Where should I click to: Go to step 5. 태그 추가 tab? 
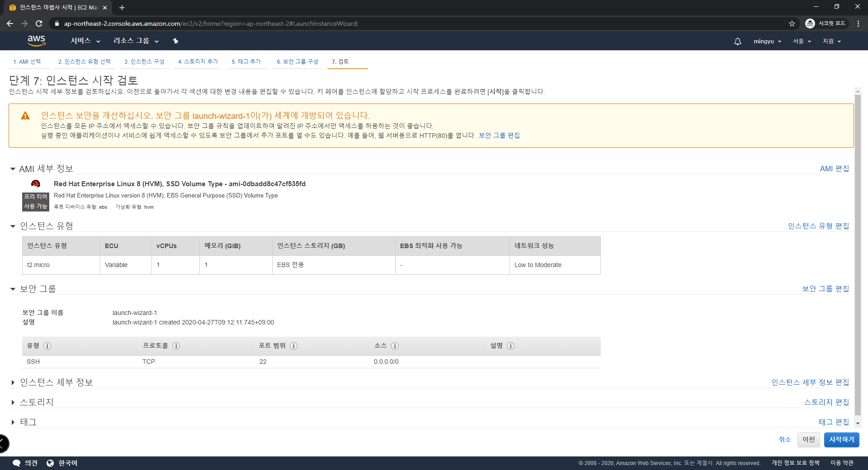(x=246, y=62)
